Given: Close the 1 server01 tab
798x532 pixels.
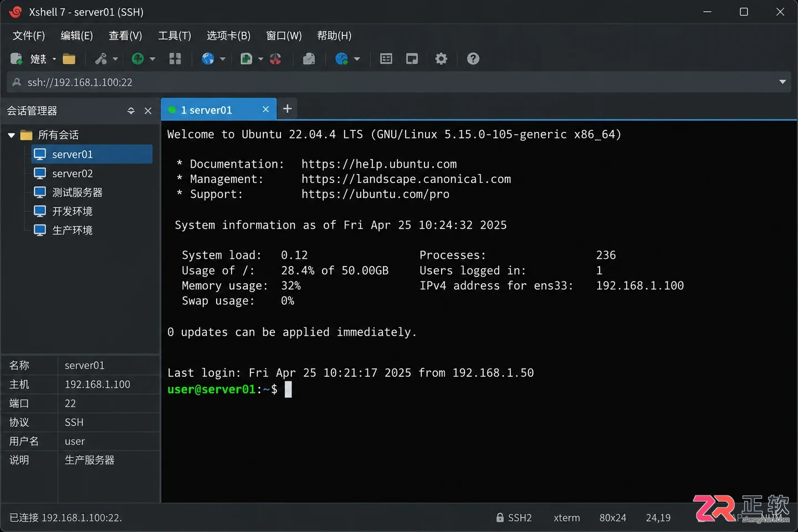Looking at the screenshot, I should (265, 109).
